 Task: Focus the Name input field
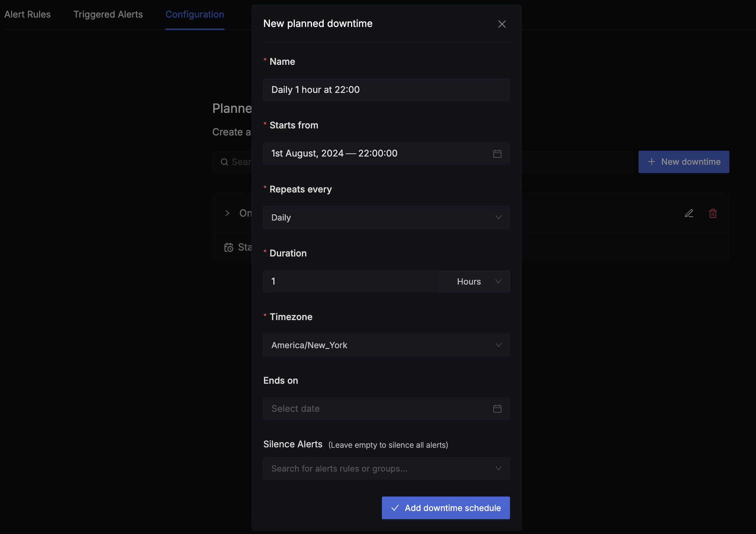pyautogui.click(x=387, y=90)
